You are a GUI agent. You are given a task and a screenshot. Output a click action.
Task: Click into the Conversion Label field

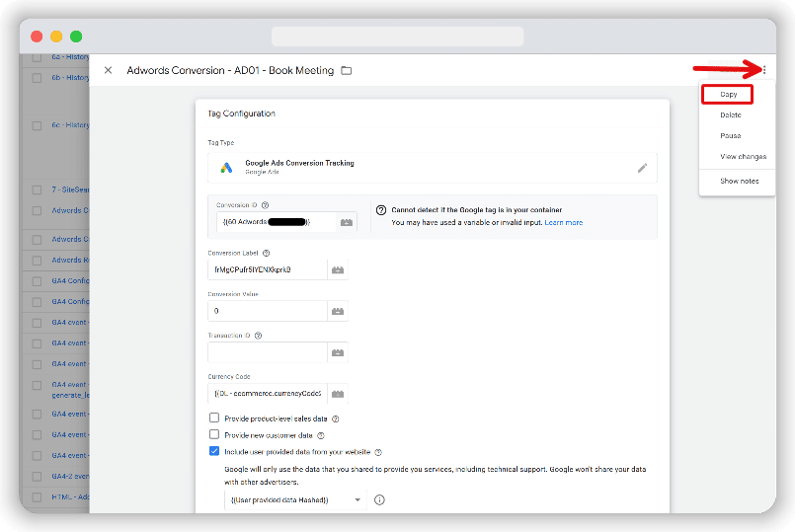point(268,270)
